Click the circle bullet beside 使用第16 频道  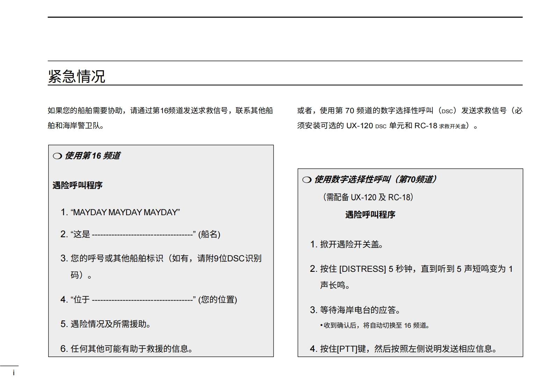57,156
